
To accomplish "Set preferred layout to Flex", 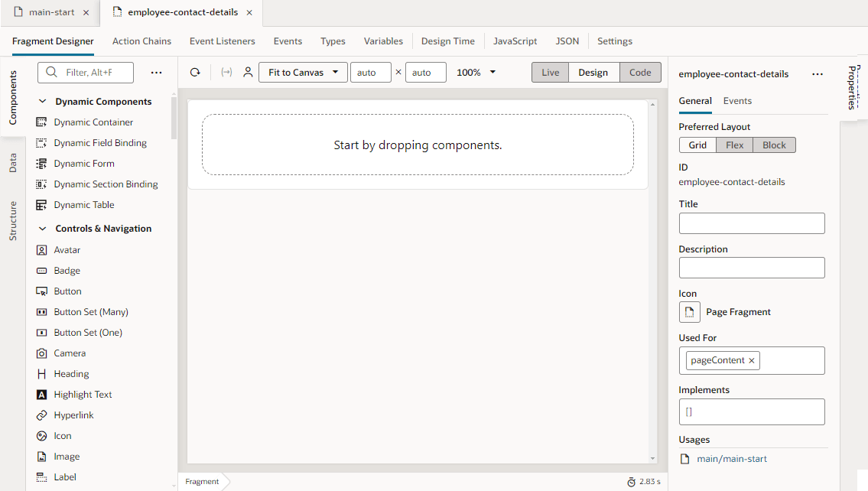I will tap(735, 145).
